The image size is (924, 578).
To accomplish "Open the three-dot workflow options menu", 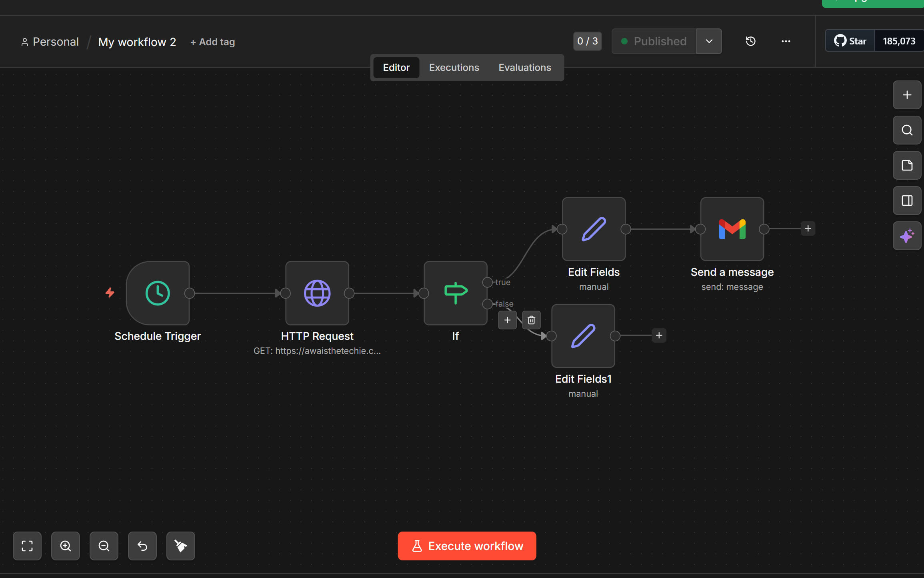I will [786, 41].
